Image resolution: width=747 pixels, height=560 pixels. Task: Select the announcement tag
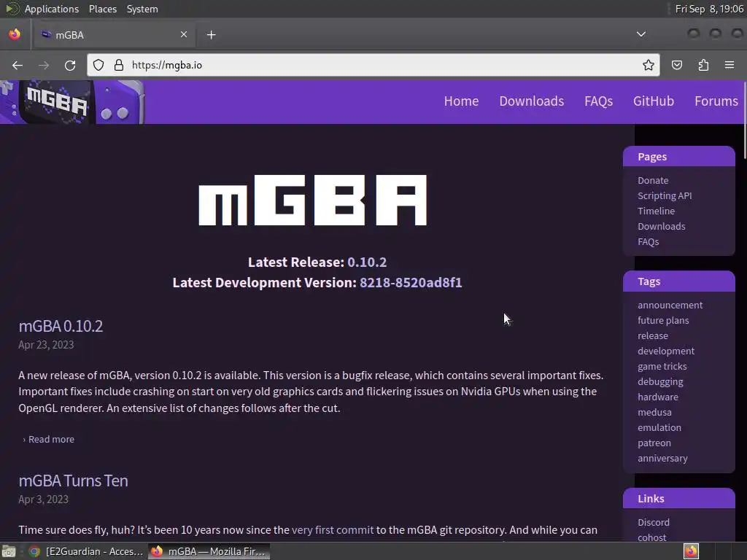[670, 306]
